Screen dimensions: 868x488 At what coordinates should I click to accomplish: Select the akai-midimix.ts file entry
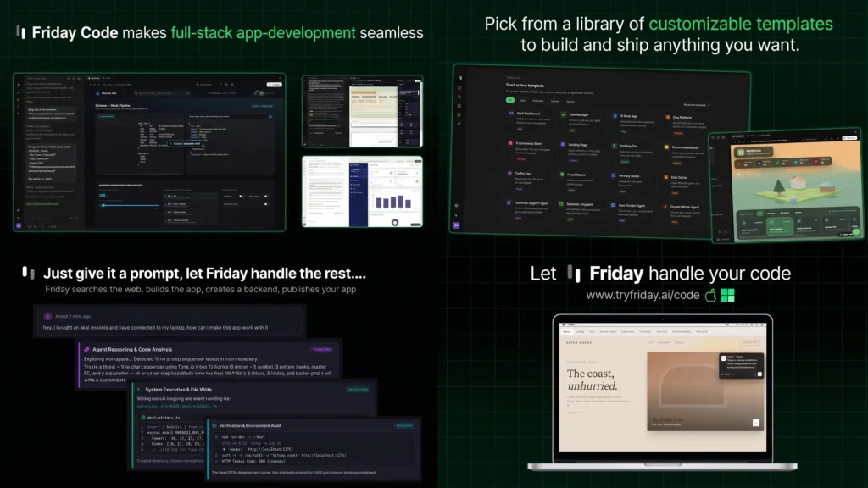pyautogui.click(x=160, y=418)
